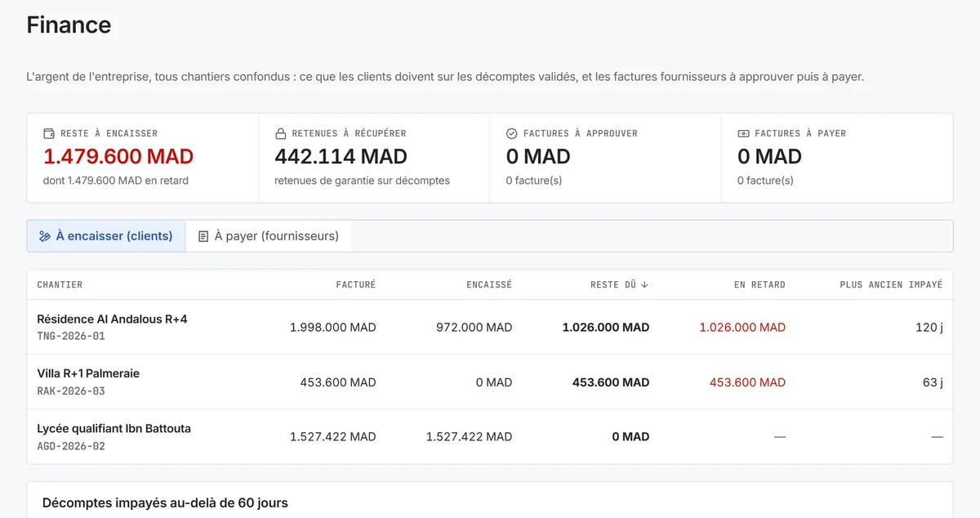Open the Villa R+1 Palmeraie row

490,382
